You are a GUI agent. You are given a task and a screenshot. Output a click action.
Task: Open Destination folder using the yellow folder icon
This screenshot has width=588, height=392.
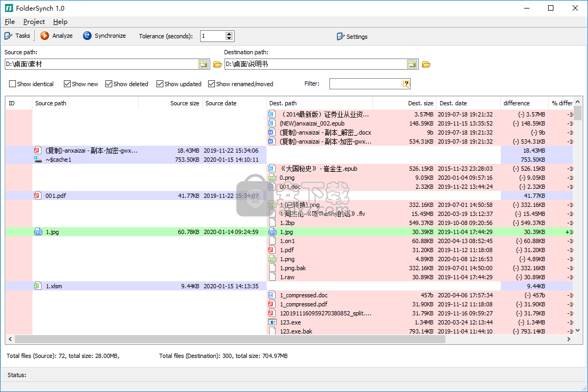click(426, 64)
